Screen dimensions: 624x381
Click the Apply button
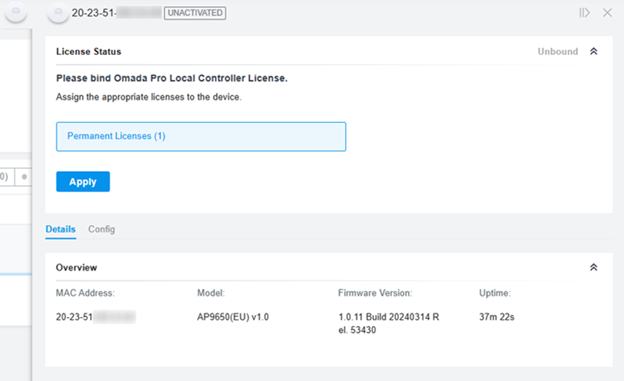83,182
